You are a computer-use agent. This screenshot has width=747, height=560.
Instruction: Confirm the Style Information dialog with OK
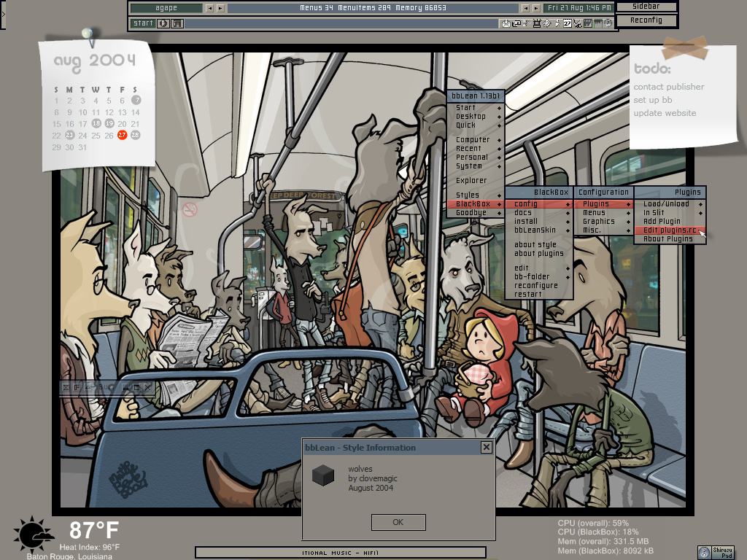(x=398, y=522)
